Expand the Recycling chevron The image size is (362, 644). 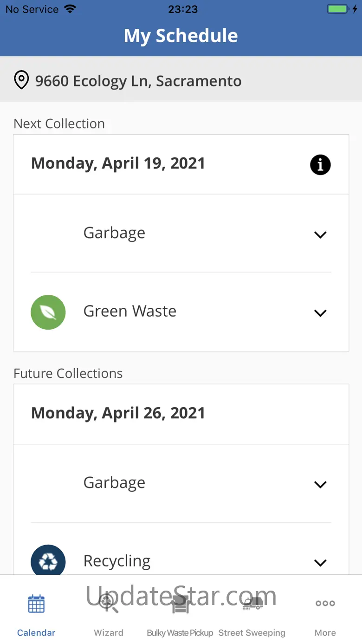320,563
